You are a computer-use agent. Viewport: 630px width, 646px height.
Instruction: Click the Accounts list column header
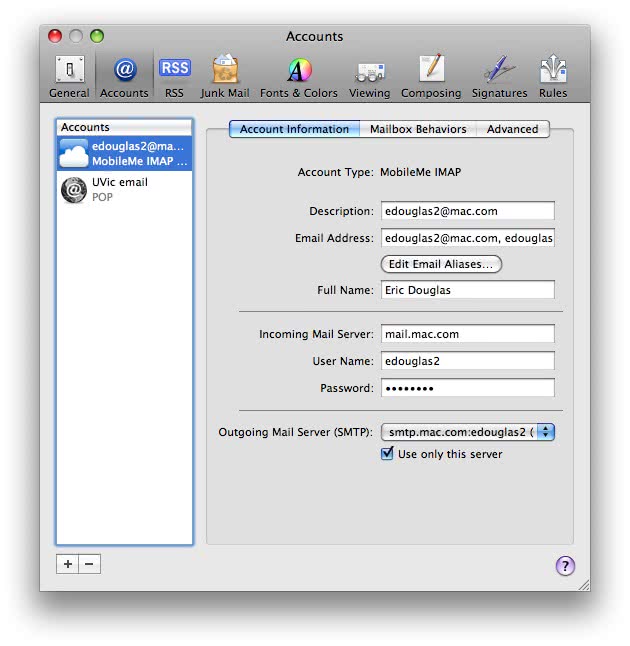tap(124, 127)
